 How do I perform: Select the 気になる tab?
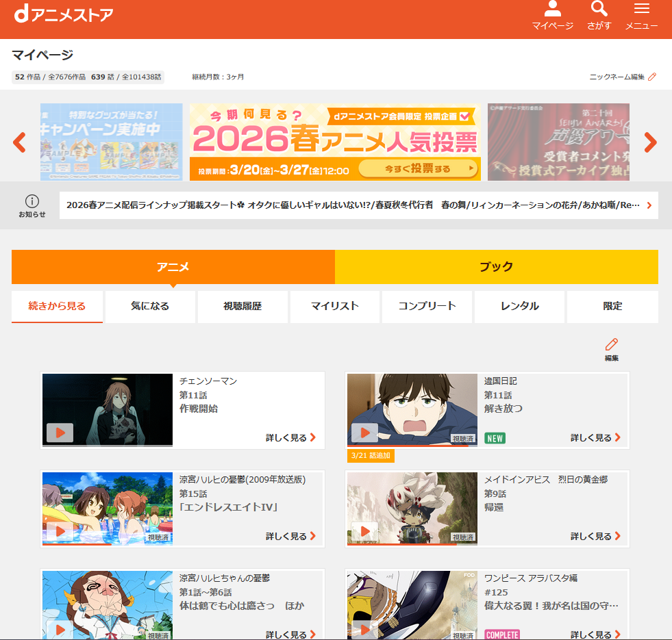[x=150, y=306]
